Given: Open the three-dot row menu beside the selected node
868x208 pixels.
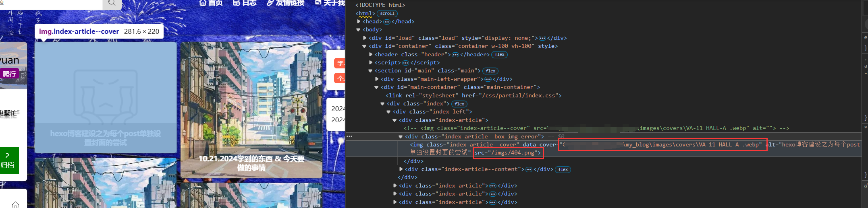Looking at the screenshot, I should (x=349, y=137).
